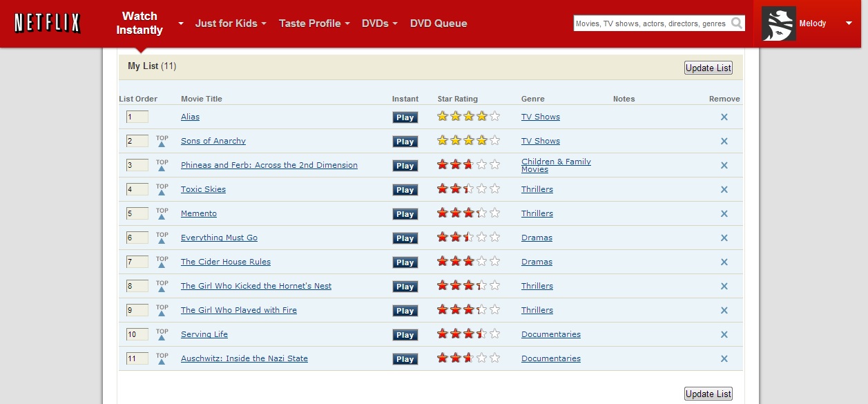
Task: Select Just for Kids in the navigation
Action: coord(227,23)
